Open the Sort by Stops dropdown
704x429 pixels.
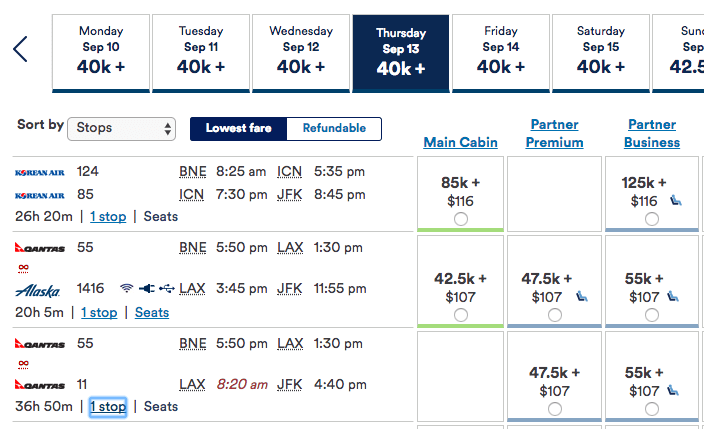pos(122,128)
